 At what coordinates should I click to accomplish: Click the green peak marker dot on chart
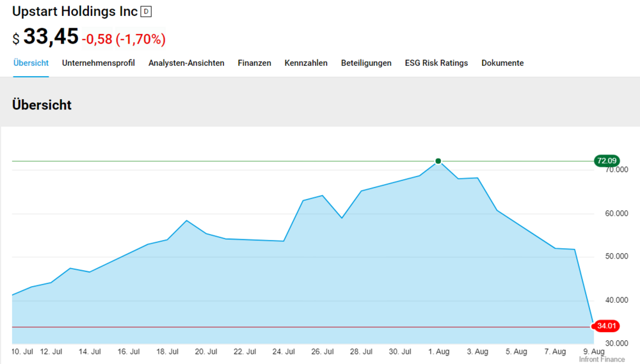point(438,161)
